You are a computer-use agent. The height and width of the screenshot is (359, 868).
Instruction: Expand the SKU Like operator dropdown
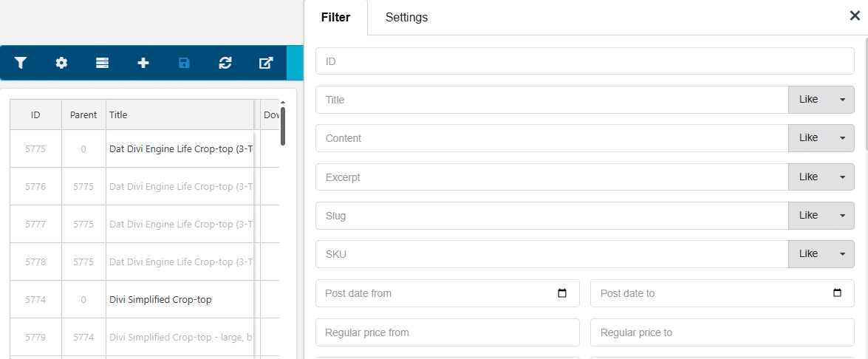[821, 254]
